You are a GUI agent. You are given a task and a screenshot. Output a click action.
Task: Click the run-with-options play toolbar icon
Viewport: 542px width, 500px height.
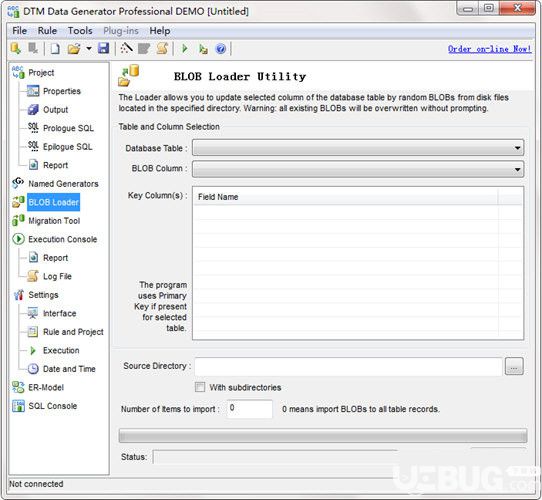click(x=203, y=49)
